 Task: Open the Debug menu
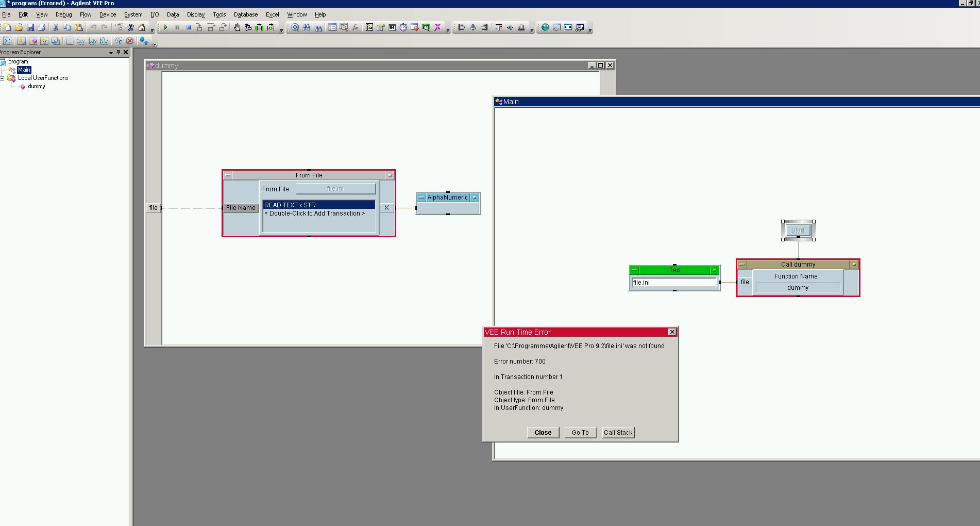pyautogui.click(x=63, y=14)
